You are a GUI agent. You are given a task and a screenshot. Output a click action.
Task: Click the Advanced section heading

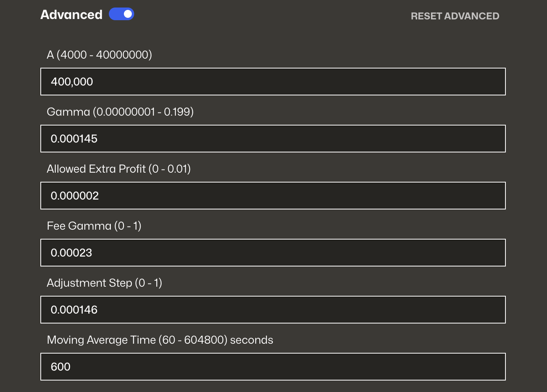pos(71,15)
